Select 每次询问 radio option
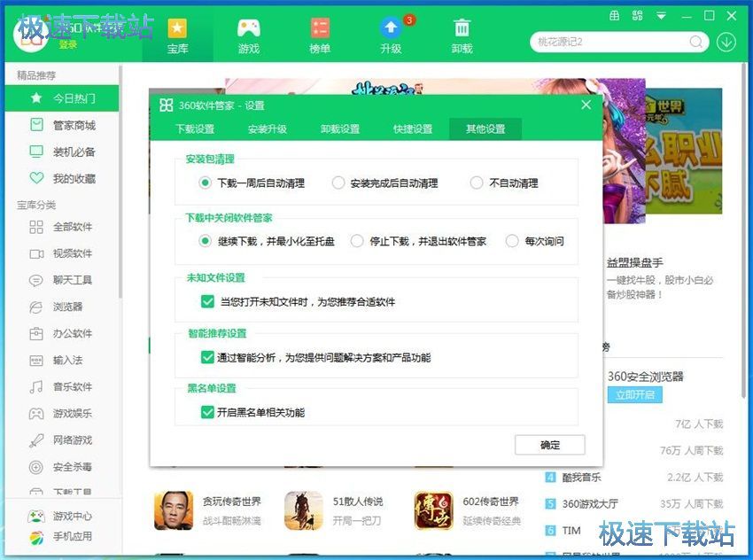This screenshot has height=560, width=753. pyautogui.click(x=535, y=241)
